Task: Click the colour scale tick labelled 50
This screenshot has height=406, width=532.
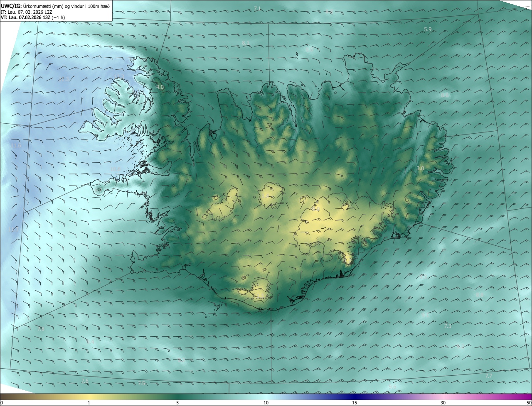Action: click(529, 403)
